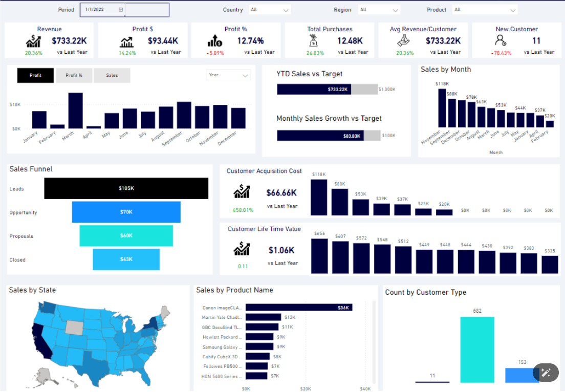Image resolution: width=565 pixels, height=392 pixels.
Task: Click the HON 5400 Series $7K bar
Action: pos(256,376)
